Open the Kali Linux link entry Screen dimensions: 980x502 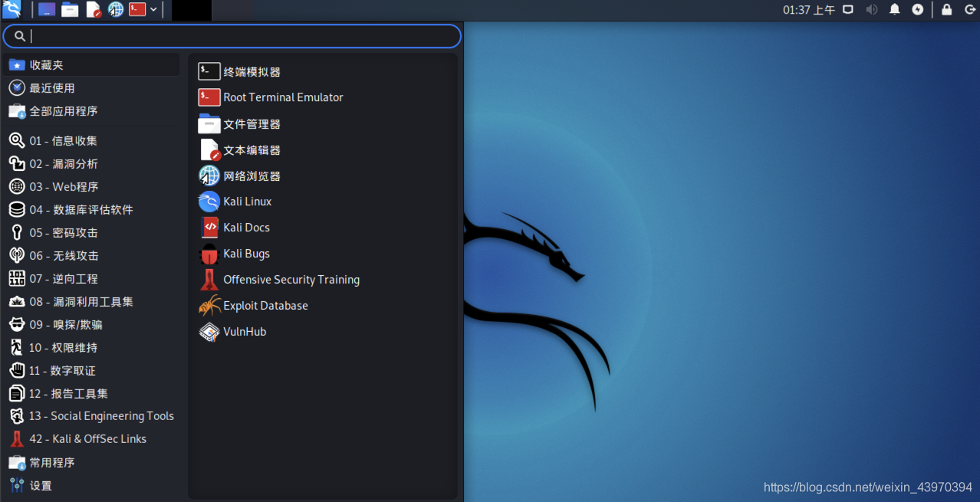(323, 202)
